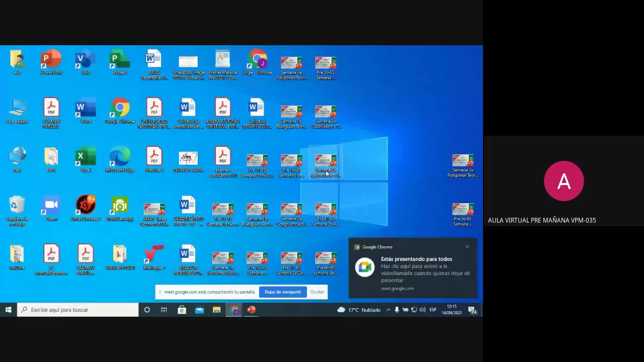Viewport: 644px width, 362px height.
Task: Select the Papelera de reciclaje icon
Action: (x=17, y=211)
